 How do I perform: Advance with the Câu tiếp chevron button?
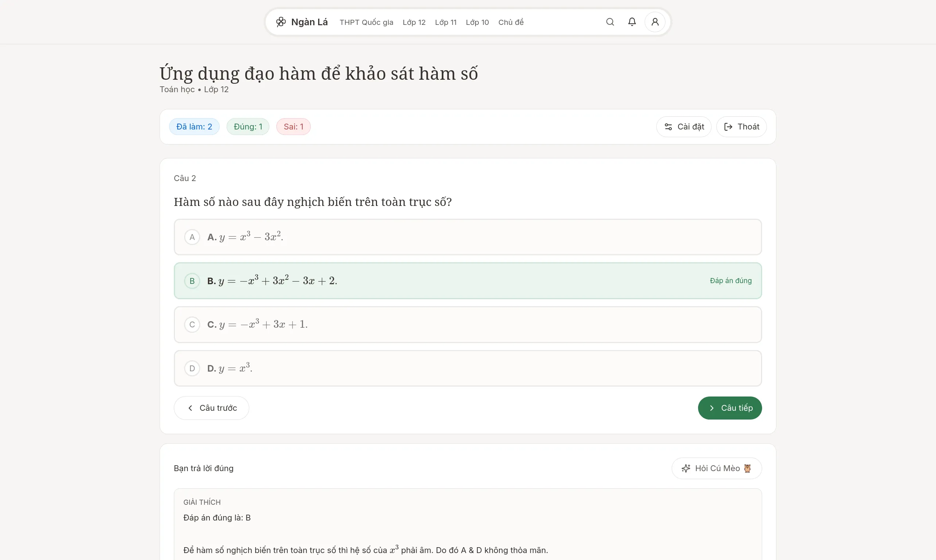point(711,408)
